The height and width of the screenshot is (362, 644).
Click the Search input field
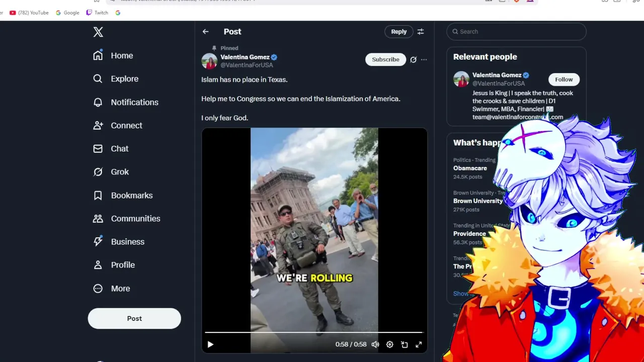516,32
